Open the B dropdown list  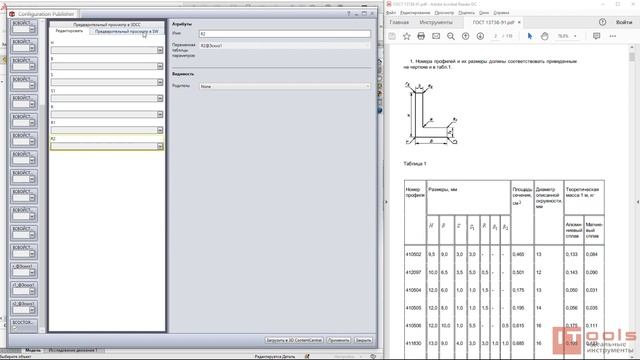160,66
